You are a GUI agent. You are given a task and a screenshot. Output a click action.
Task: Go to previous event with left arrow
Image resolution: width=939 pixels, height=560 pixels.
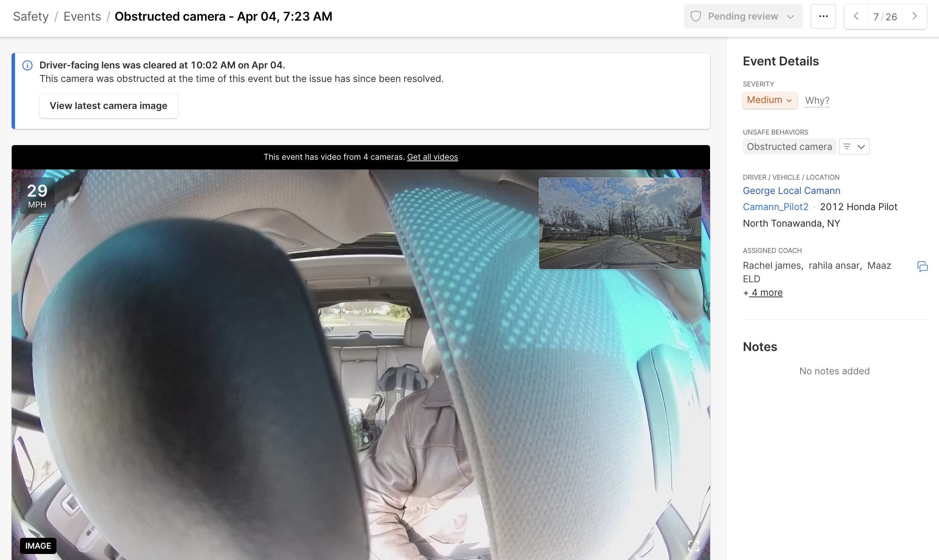click(856, 17)
